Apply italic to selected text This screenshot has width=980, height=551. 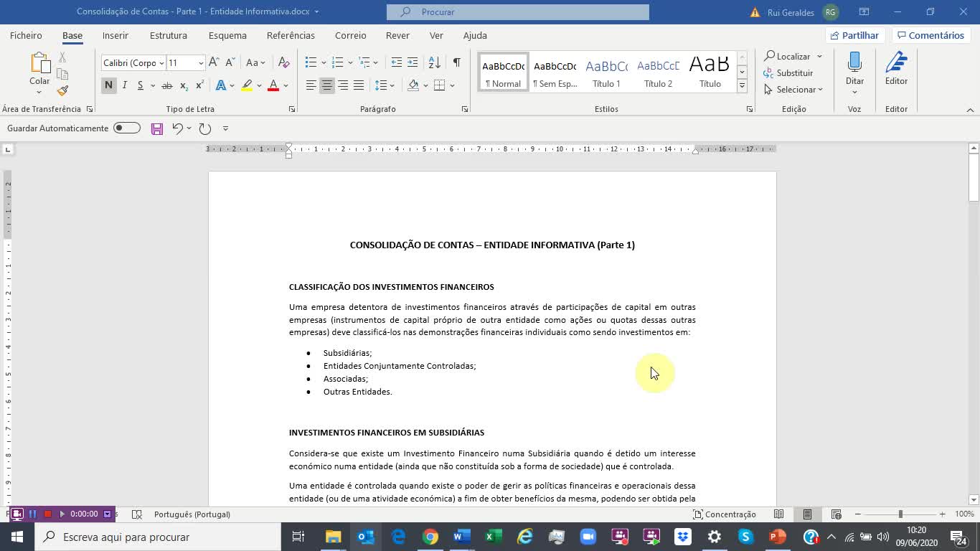pos(123,85)
